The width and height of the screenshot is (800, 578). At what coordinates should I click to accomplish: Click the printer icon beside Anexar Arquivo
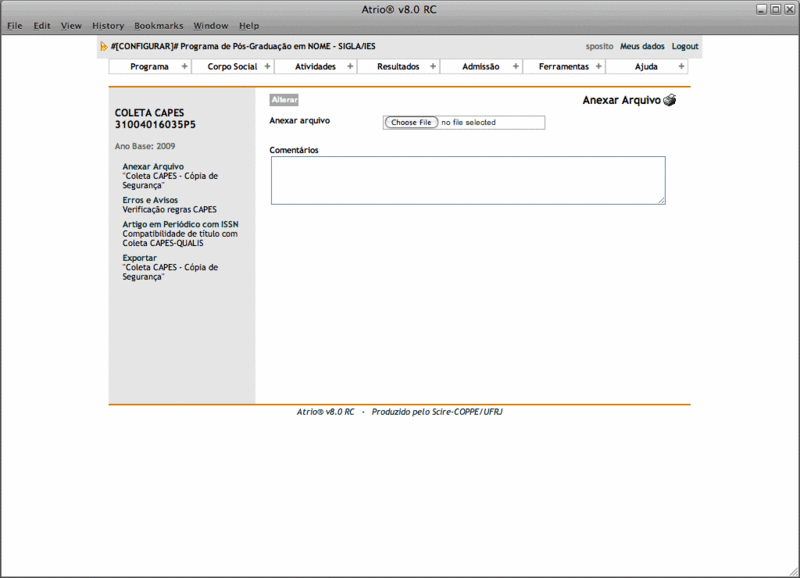(x=670, y=100)
